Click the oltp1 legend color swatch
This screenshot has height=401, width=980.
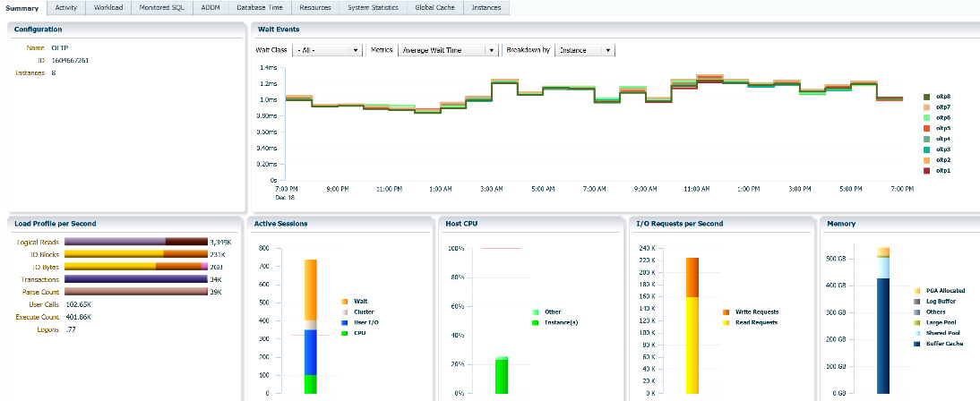click(x=927, y=171)
